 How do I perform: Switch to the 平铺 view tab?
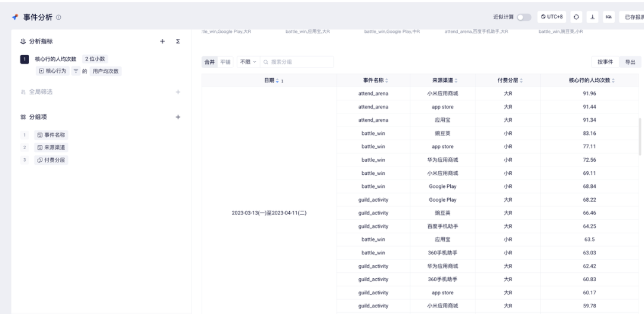[225, 62]
